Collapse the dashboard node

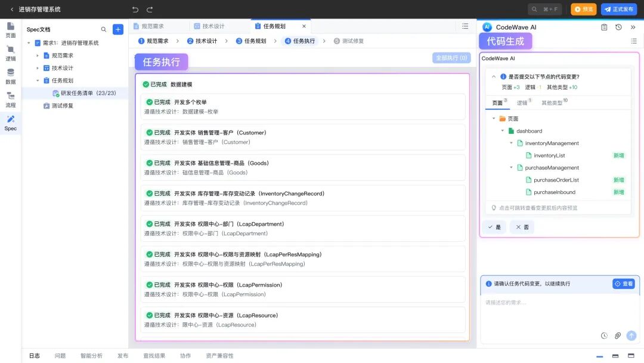click(x=502, y=131)
